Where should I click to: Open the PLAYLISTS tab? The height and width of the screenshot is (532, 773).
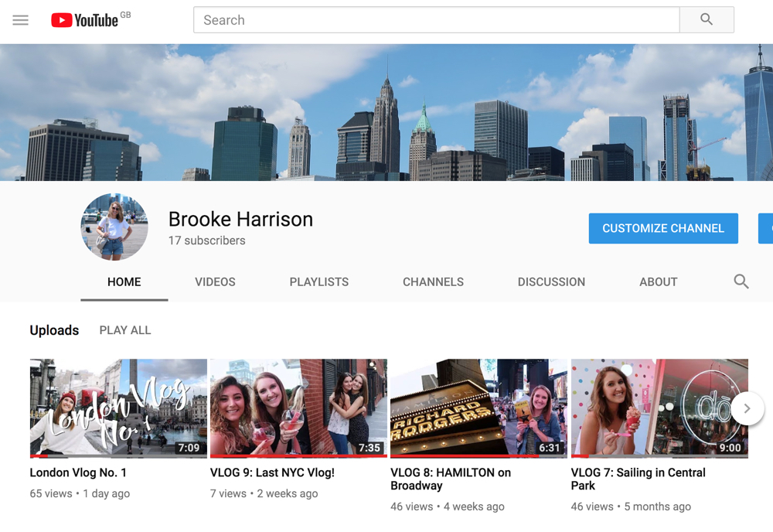(319, 282)
